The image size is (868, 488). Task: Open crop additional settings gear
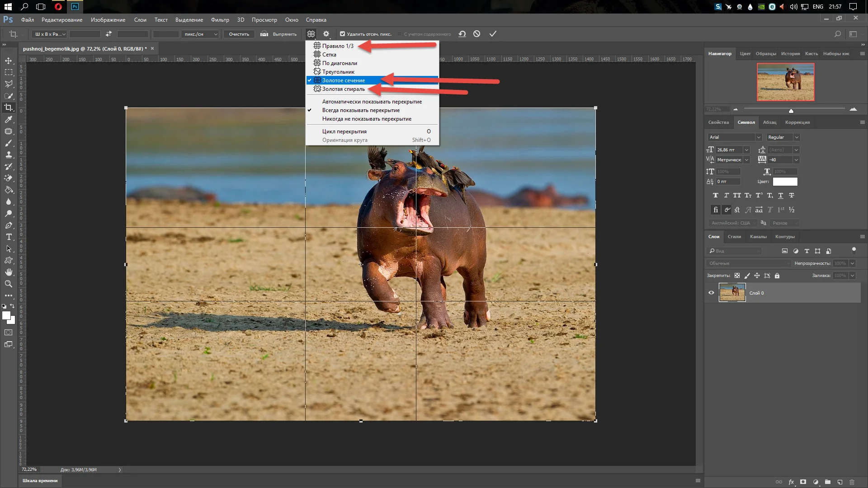[326, 34]
